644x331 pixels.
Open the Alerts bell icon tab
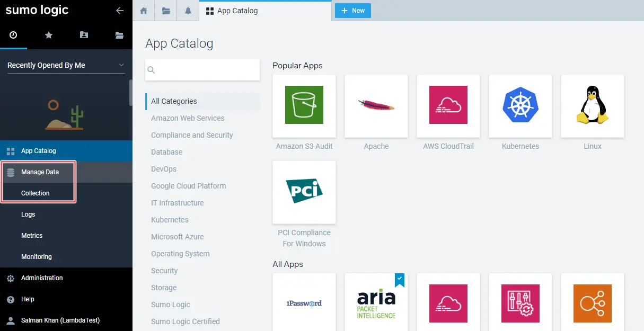(188, 11)
